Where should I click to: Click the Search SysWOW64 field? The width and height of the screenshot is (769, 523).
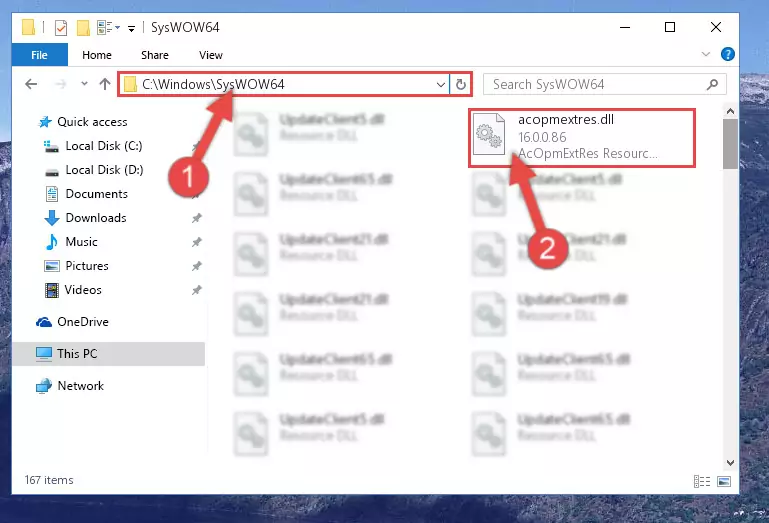[x=604, y=84]
